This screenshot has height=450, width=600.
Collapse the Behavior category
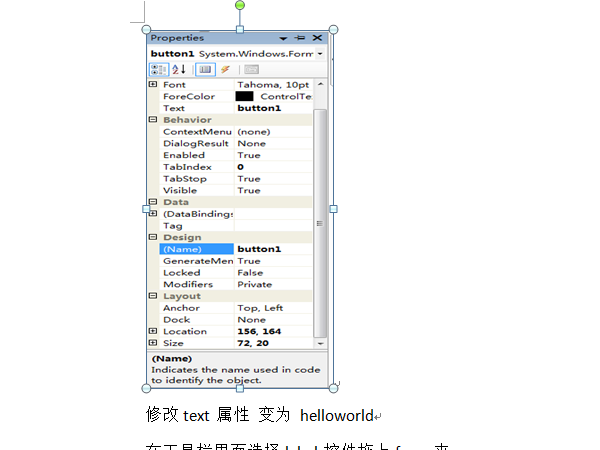click(x=153, y=120)
